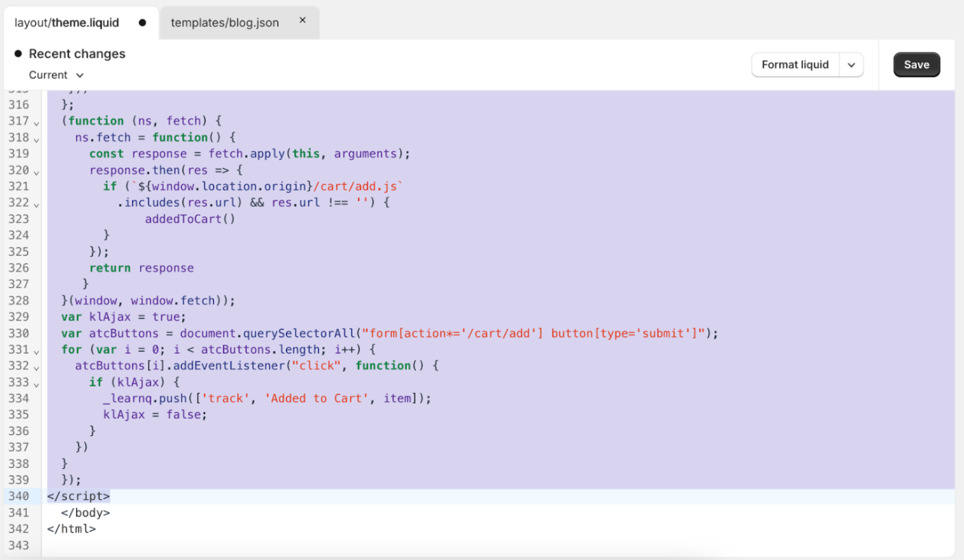This screenshot has width=964, height=560.
Task: Select the layout/theme.liquid tab
Action: click(67, 23)
